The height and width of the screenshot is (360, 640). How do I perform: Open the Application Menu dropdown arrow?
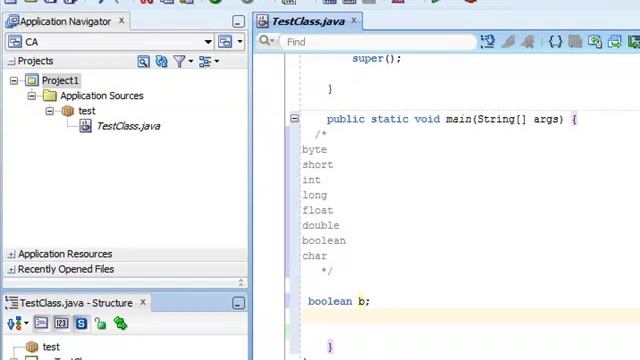coord(240,42)
